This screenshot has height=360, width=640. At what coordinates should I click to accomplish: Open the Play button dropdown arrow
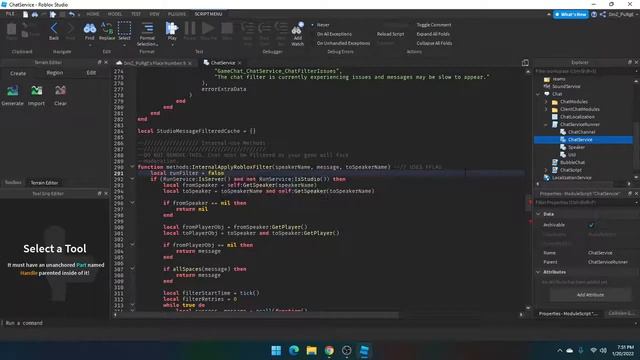(x=172, y=44)
